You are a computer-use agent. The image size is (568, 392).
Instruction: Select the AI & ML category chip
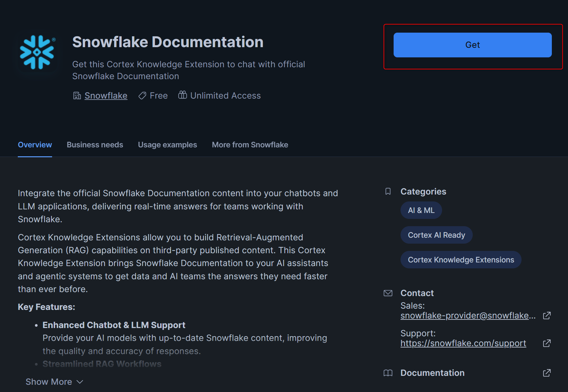[x=421, y=210]
